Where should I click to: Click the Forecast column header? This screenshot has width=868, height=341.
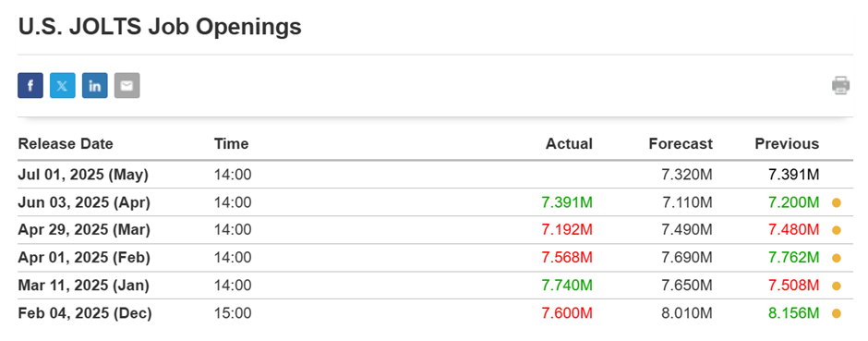(x=681, y=144)
